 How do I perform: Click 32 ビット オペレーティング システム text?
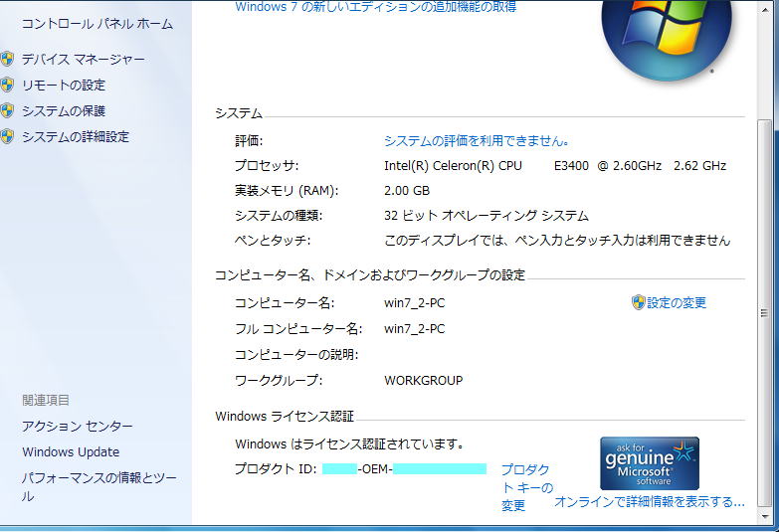coord(486,216)
